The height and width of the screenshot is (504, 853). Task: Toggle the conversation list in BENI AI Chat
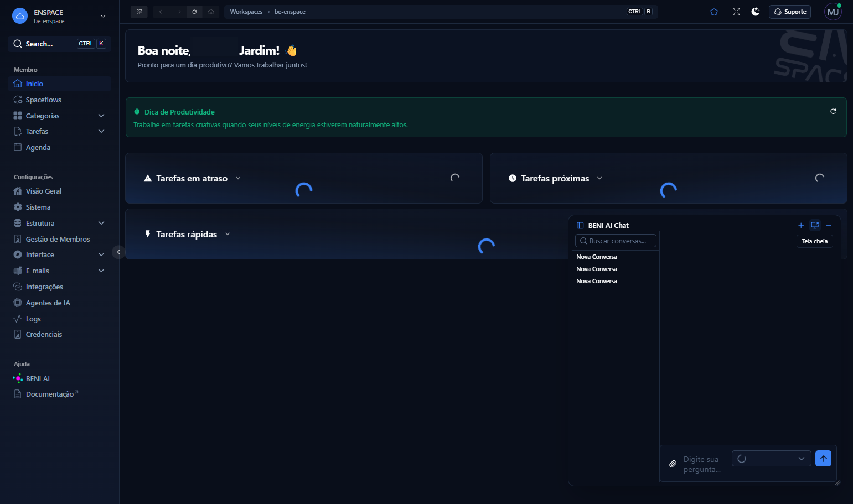tap(580, 225)
